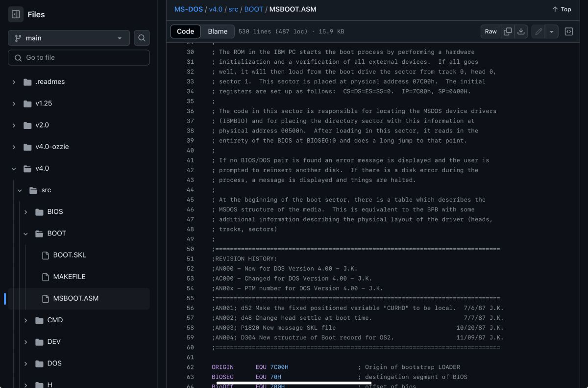The image size is (588, 388).
Task: Click the DEV folder icon
Action: [40, 341]
